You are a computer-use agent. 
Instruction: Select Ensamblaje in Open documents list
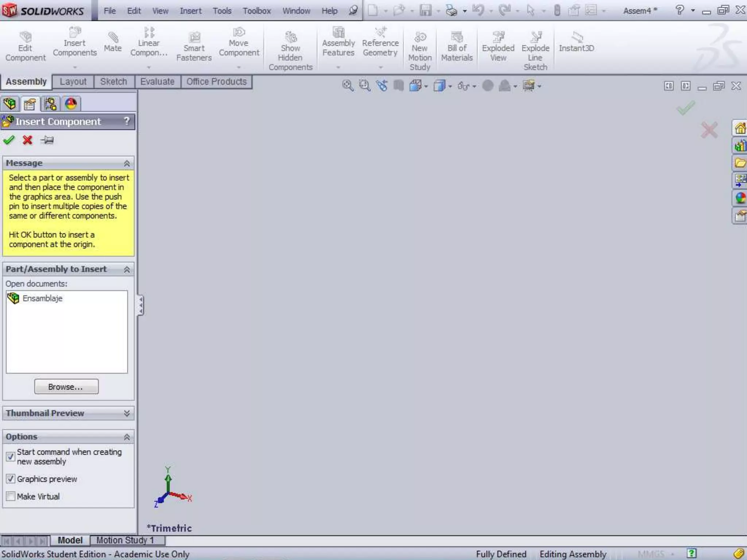pos(42,298)
